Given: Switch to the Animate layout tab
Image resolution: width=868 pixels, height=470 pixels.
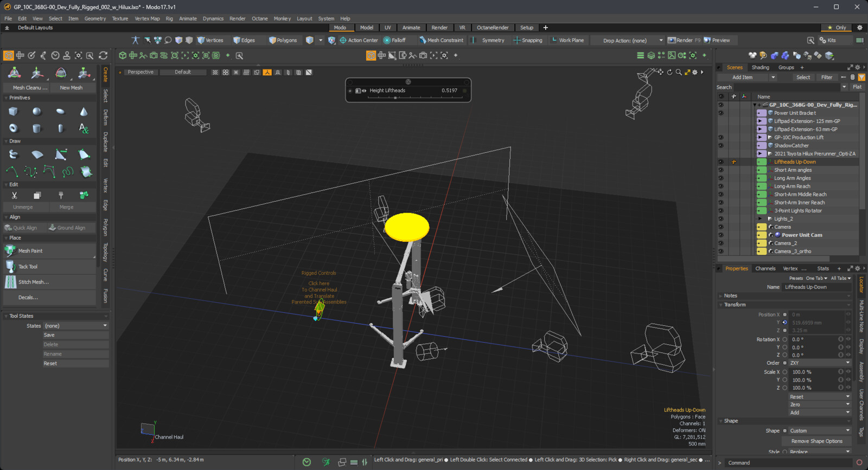Looking at the screenshot, I should pyautogui.click(x=411, y=28).
